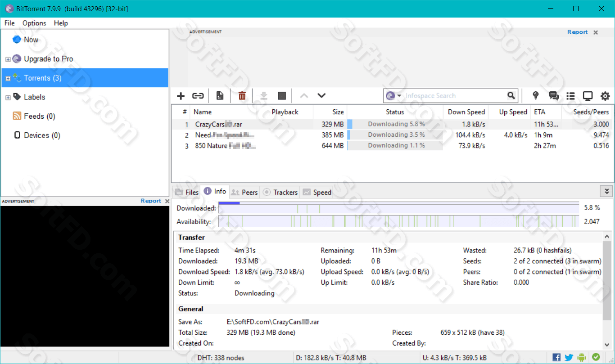This screenshot has width=615, height=364.
Task: Select Torrents (3) in sidebar
Action: 85,78
